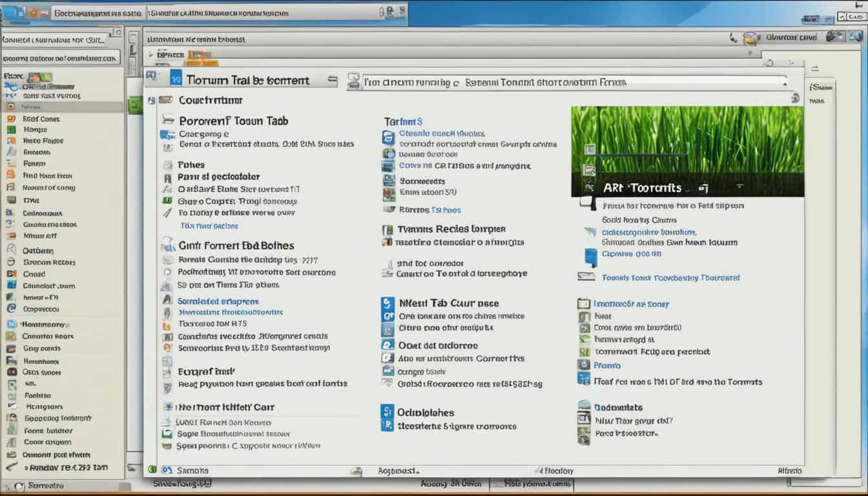Expand the arrow before the Tarrers toolbar label
The width and height of the screenshot is (868, 496).
tap(151, 56)
